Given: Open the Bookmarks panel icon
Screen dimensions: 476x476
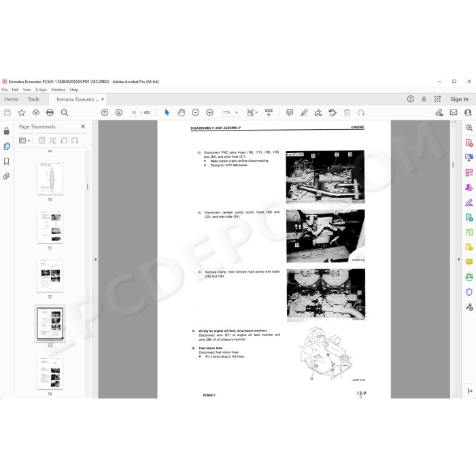Looking at the screenshot, I should pos(6,161).
